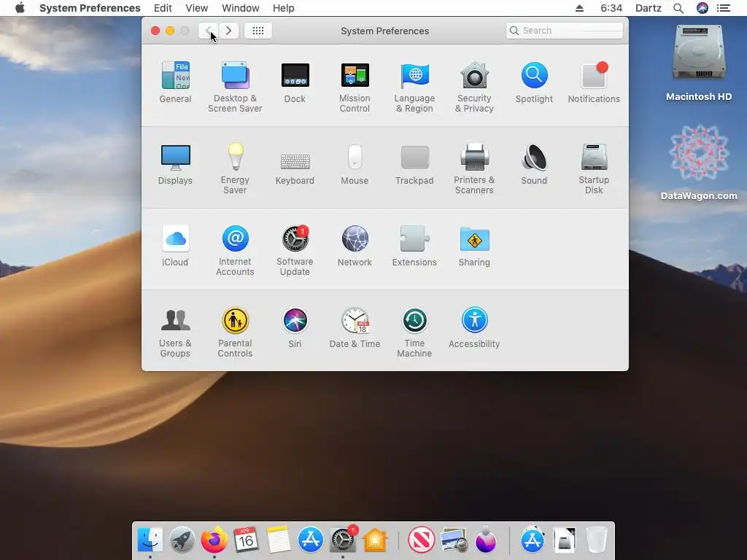This screenshot has width=747, height=560.
Task: Open the Mouse preferences pane
Action: coord(355,164)
